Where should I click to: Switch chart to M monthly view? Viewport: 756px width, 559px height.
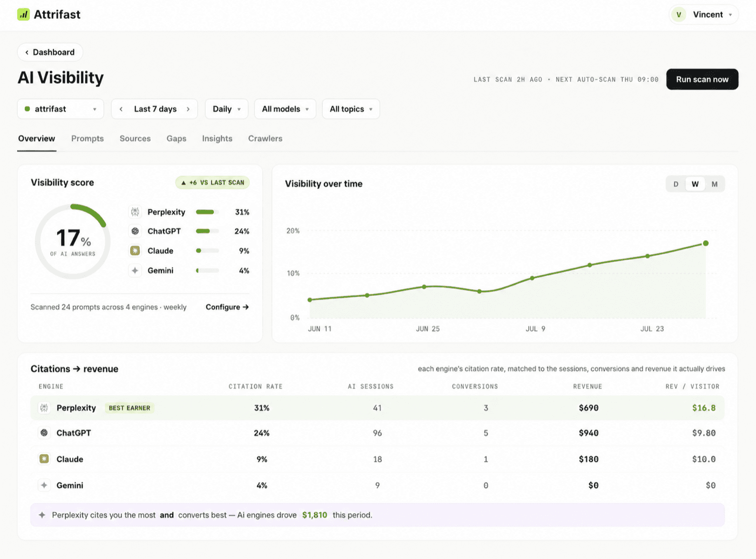coord(714,184)
